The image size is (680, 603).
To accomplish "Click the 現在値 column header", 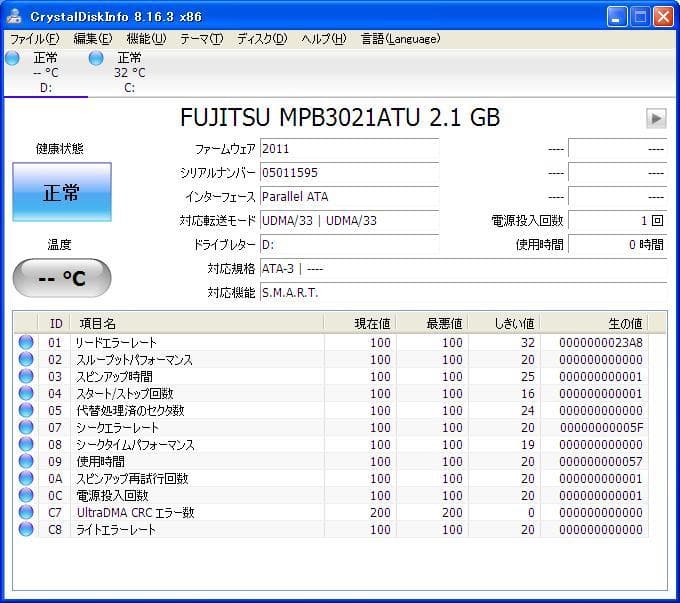I will pos(360,323).
